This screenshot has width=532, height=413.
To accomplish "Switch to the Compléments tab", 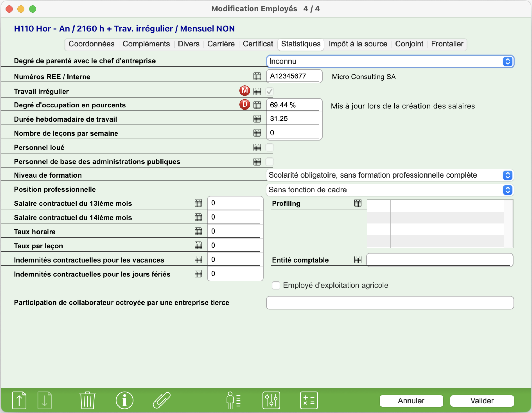I will click(x=146, y=44).
